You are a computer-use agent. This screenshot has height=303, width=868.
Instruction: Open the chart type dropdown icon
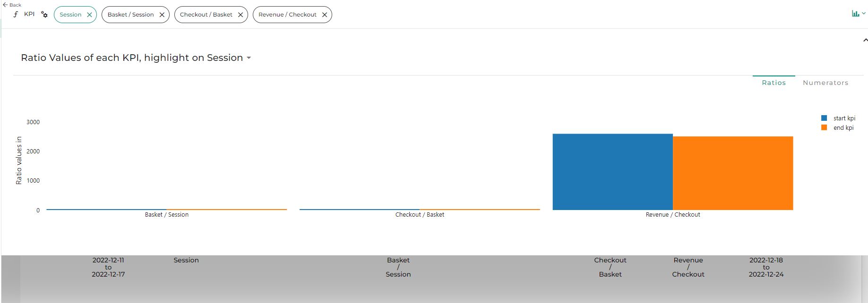point(859,14)
